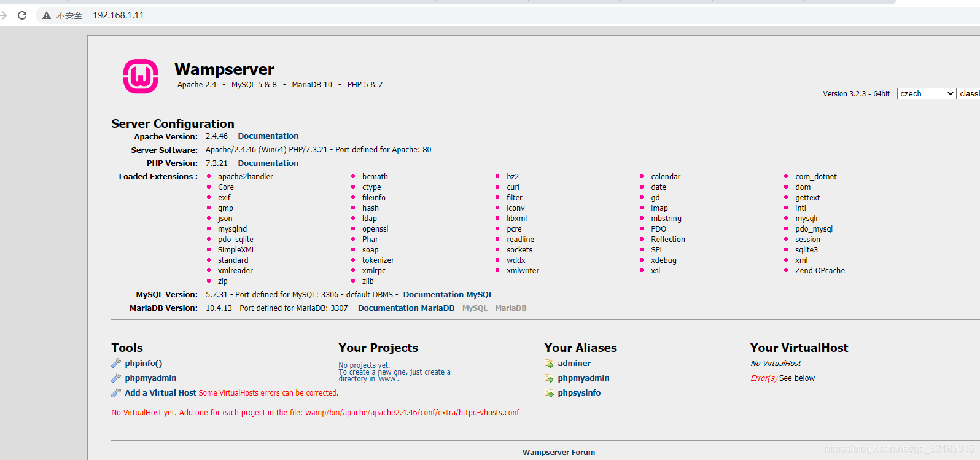Open the classic theme dropdown

968,93
